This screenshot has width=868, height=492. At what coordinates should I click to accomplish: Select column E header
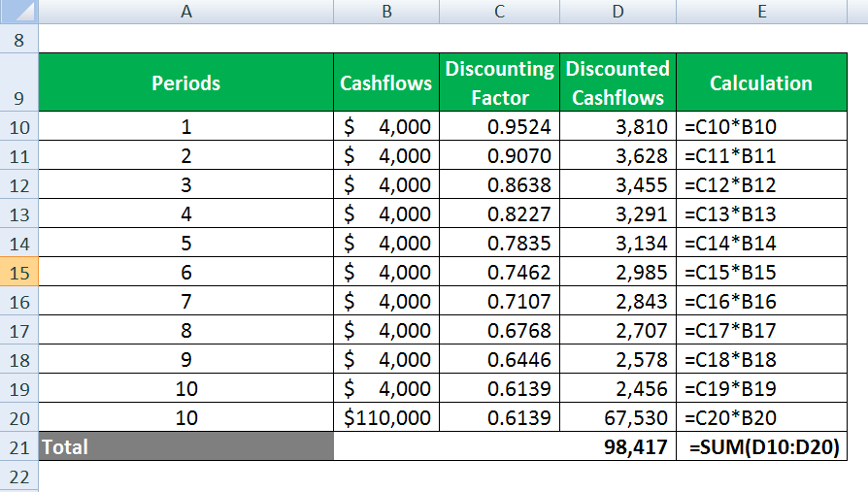(x=762, y=11)
